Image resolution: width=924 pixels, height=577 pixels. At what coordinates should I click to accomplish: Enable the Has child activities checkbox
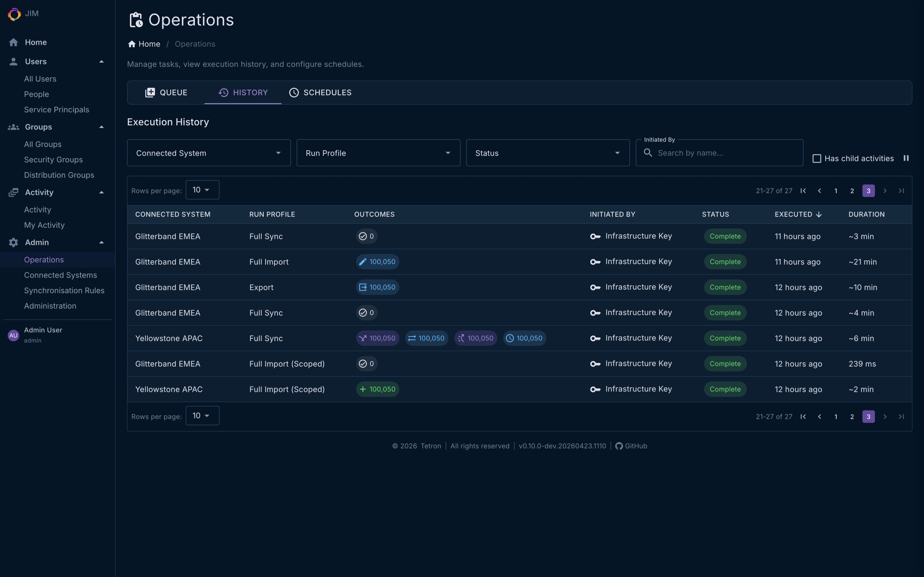coord(817,158)
